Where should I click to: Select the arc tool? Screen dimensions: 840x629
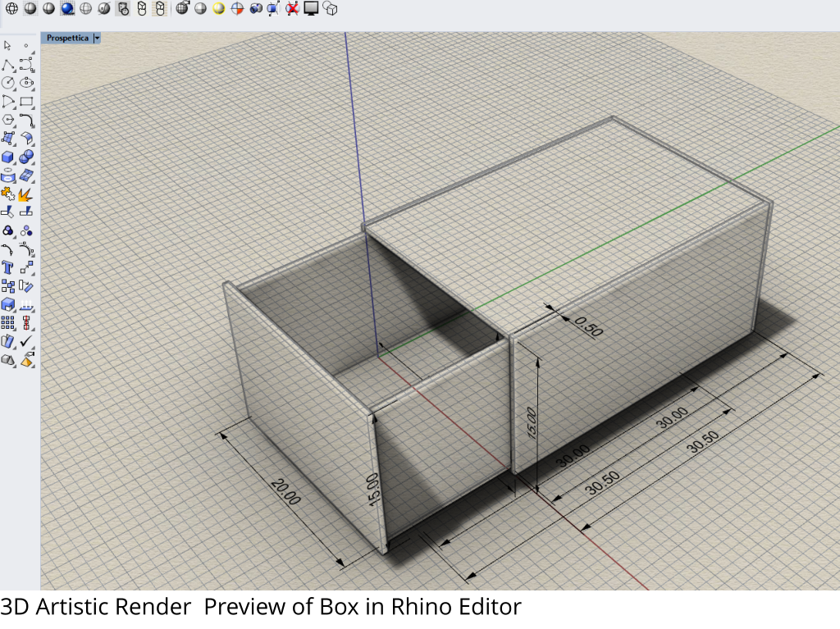pos(8,101)
